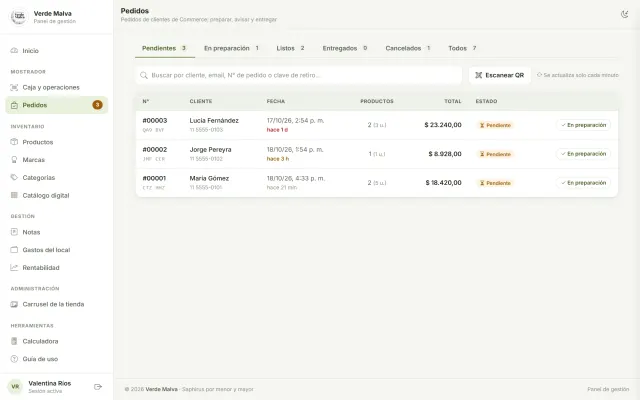Click the search magnifier icon
Screen dimensions: 640x400
pos(144,75)
